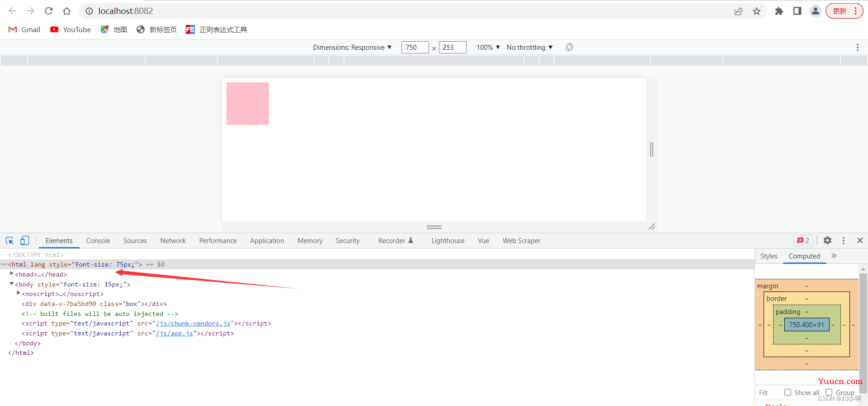Toggle the browser side panel icon

click(797, 11)
